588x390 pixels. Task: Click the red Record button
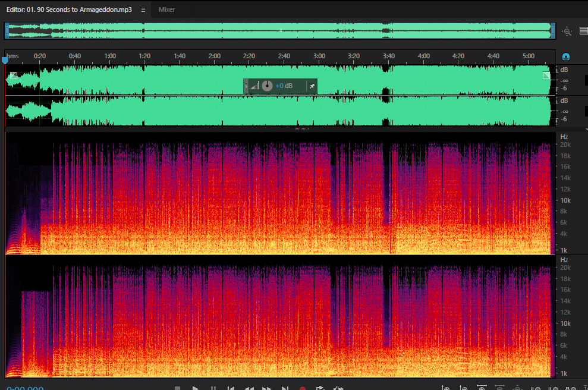pyautogui.click(x=303, y=388)
